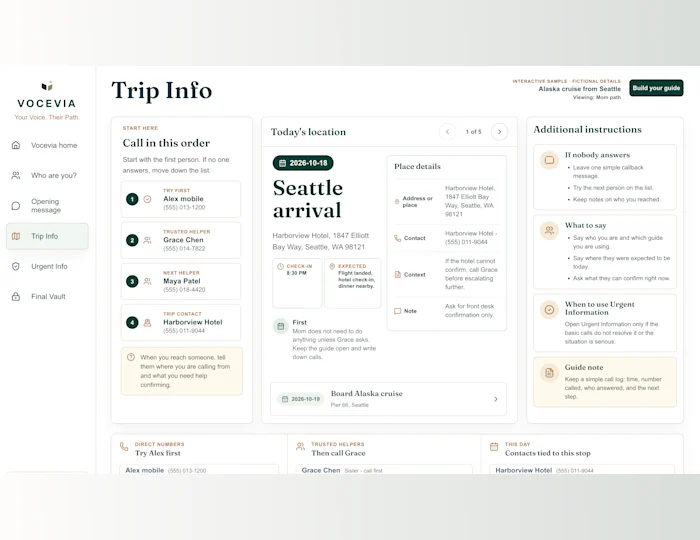Click the '1 of 5' page indicator
This screenshot has height=540, width=700.
(x=474, y=132)
